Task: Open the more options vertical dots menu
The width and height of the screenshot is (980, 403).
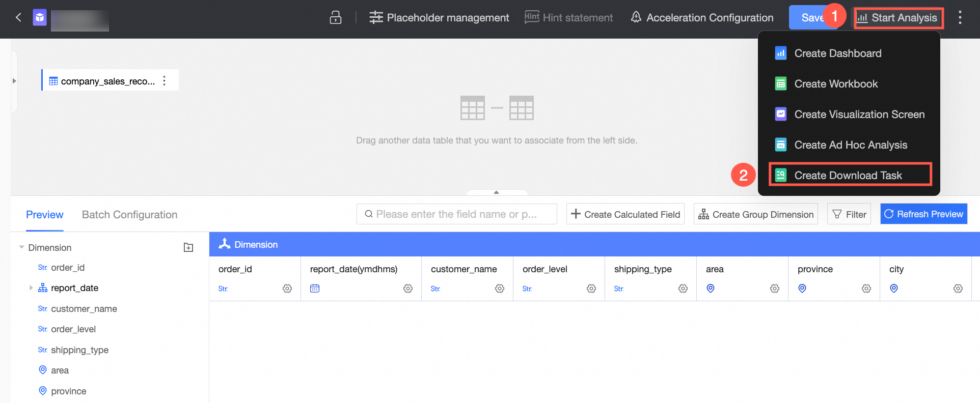Action: 960,17
